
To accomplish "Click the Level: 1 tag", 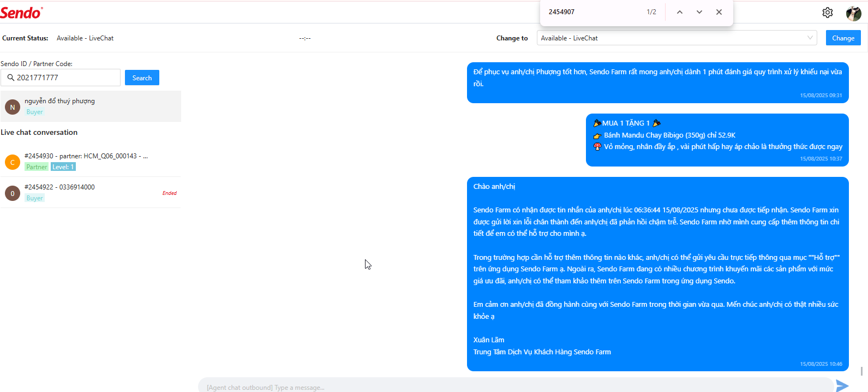I will [x=63, y=167].
